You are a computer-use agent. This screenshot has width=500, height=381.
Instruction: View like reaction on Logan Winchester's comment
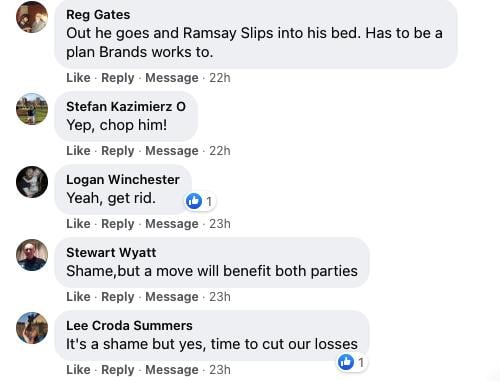[200, 201]
